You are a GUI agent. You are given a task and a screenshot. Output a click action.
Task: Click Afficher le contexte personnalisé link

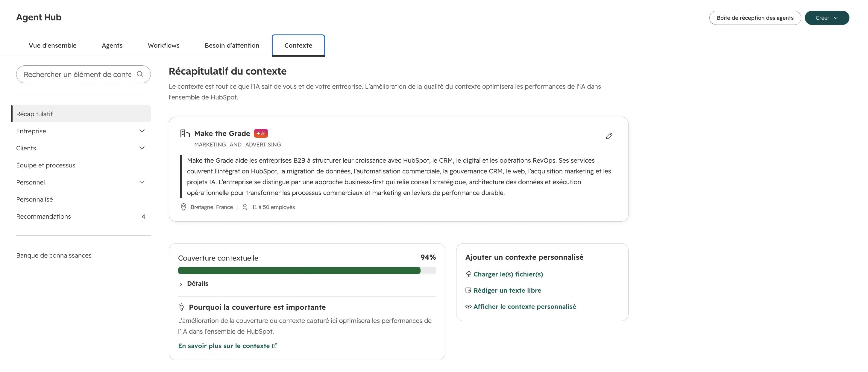pyautogui.click(x=525, y=307)
